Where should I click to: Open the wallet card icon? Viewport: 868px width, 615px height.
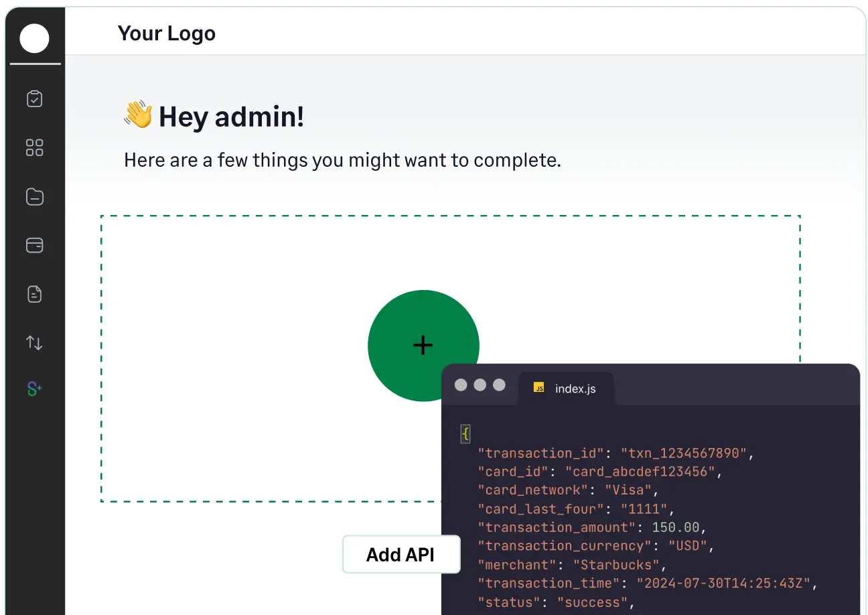pyautogui.click(x=34, y=245)
